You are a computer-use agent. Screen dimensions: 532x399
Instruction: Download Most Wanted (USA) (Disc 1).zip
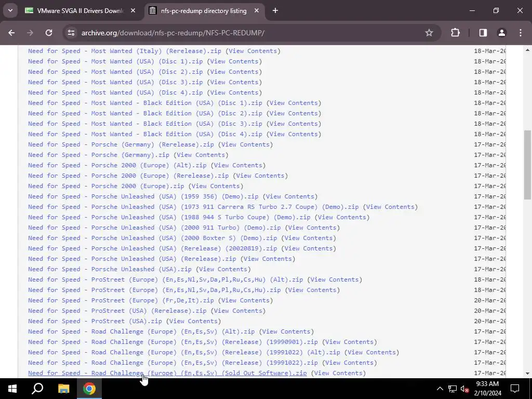click(115, 61)
